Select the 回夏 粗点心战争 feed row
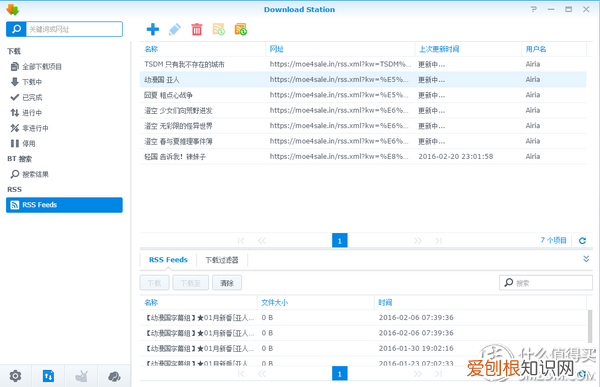Viewport: 600px width, 387px height. (x=363, y=95)
